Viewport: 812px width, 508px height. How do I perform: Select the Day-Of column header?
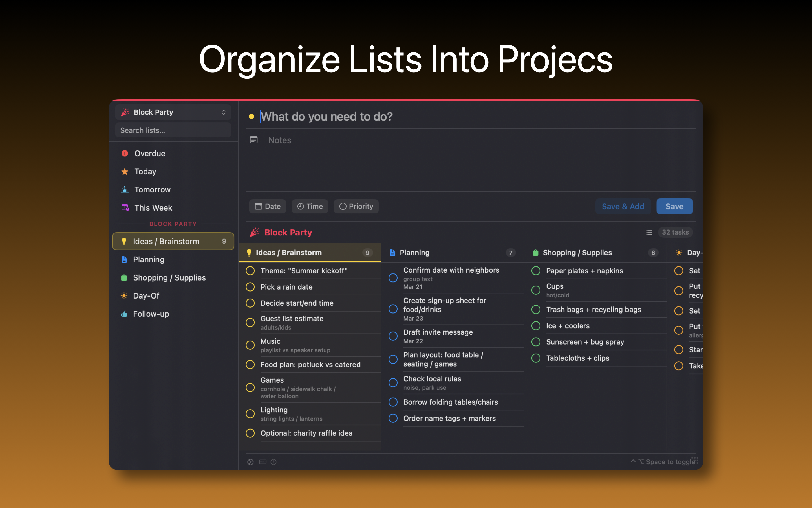(x=685, y=253)
